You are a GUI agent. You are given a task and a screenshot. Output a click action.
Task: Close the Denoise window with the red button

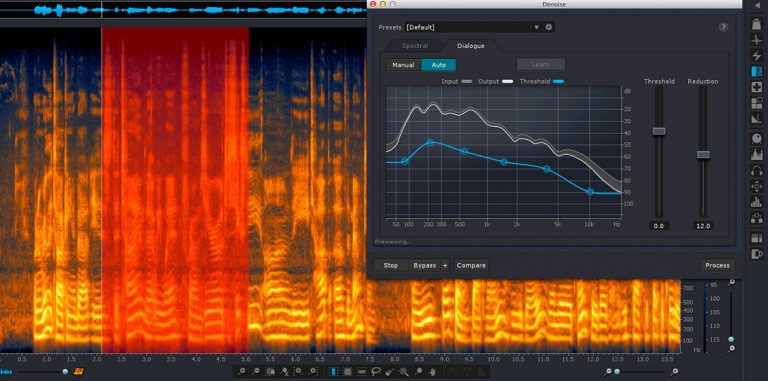click(x=373, y=4)
